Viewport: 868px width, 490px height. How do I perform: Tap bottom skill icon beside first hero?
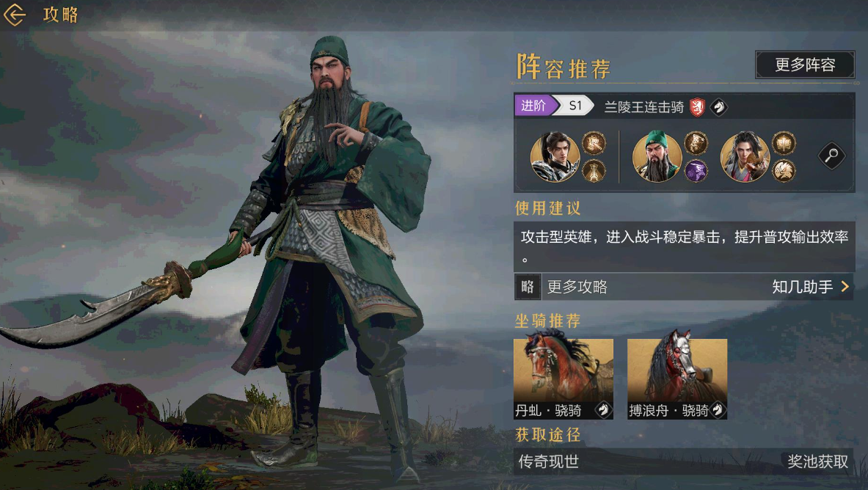pyautogui.click(x=594, y=170)
